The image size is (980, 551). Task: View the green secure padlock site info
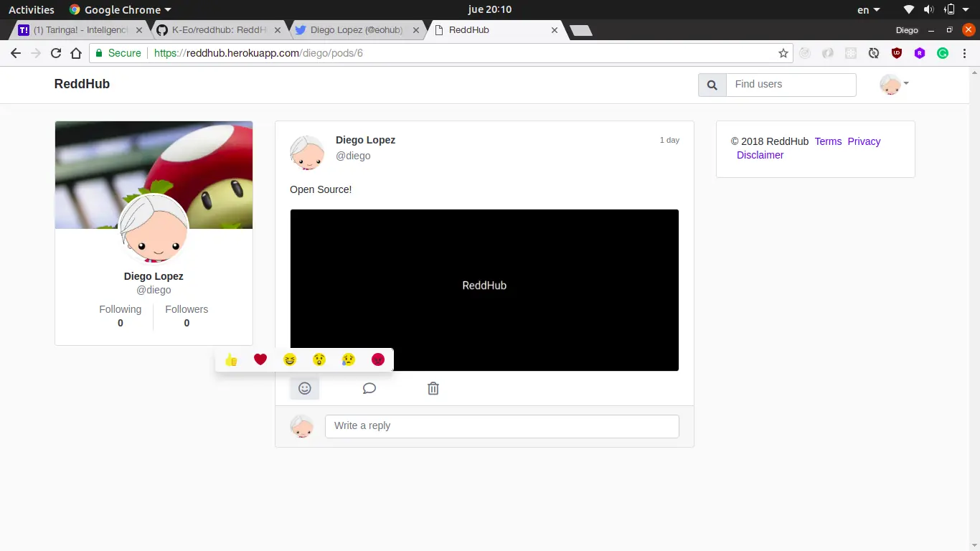click(x=119, y=53)
